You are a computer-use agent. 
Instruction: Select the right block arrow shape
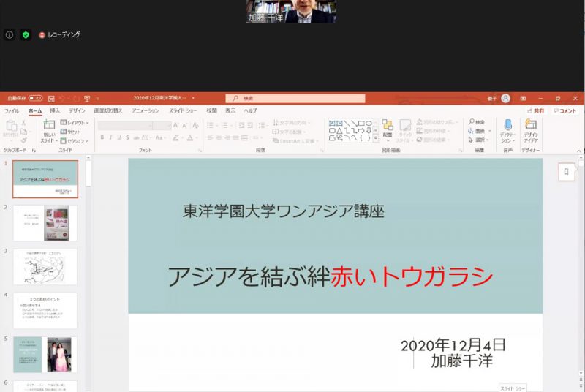pos(361,130)
